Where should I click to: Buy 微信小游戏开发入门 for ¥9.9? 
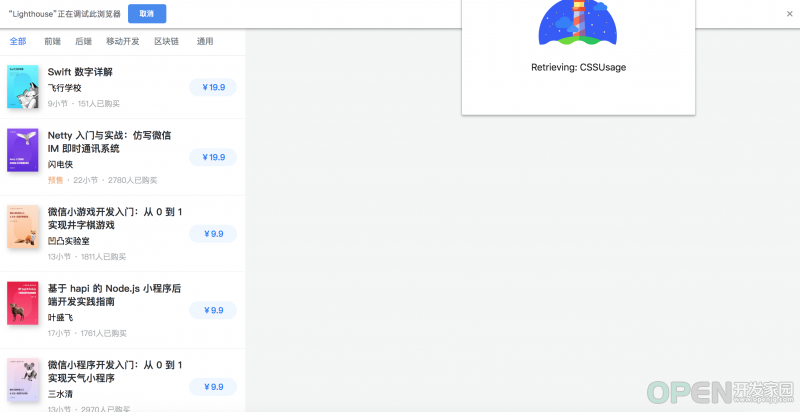(x=213, y=234)
